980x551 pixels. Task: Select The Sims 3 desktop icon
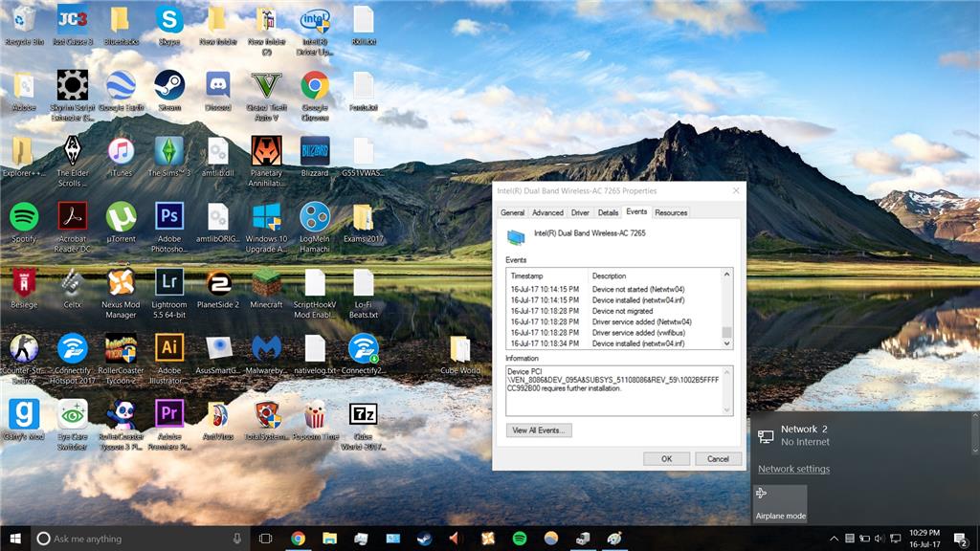169,157
